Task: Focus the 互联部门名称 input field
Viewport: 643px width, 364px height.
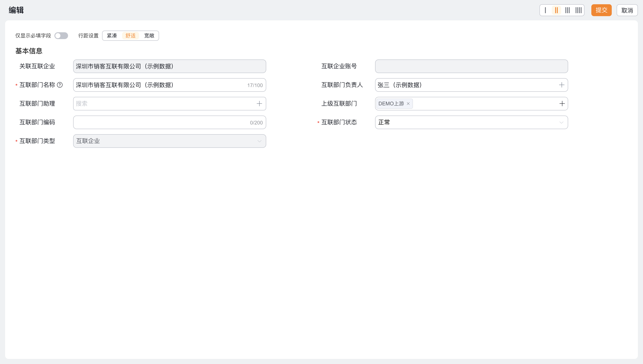Action: 170,85
